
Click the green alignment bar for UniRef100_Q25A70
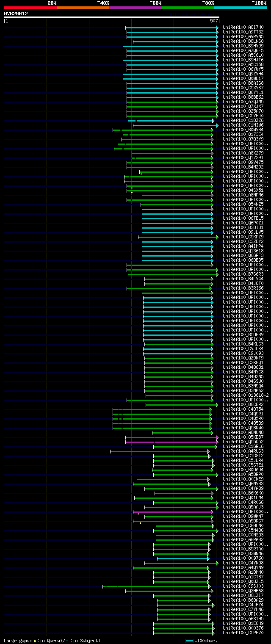172,111
